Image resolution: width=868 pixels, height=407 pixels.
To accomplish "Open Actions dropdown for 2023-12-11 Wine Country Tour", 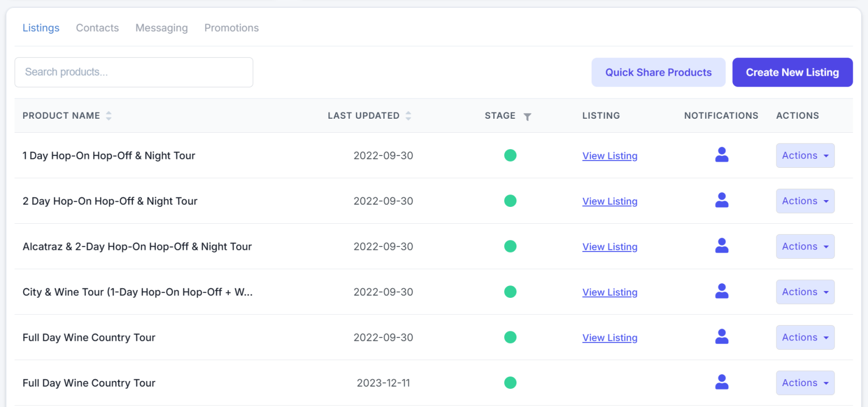I will [805, 383].
